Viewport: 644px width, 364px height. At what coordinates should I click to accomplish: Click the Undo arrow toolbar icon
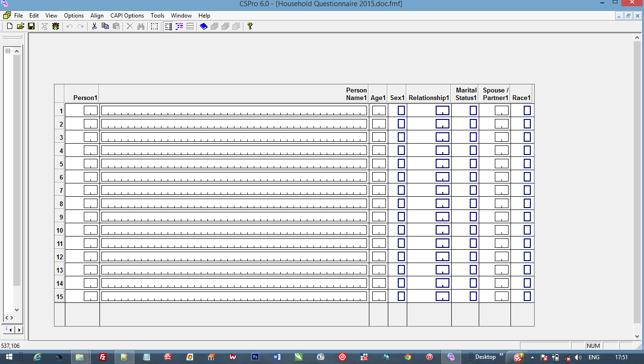[x=70, y=26]
